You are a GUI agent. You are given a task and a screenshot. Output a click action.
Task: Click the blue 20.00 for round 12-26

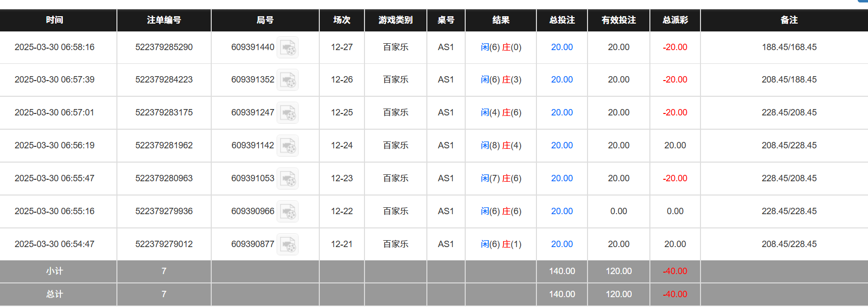(x=561, y=80)
